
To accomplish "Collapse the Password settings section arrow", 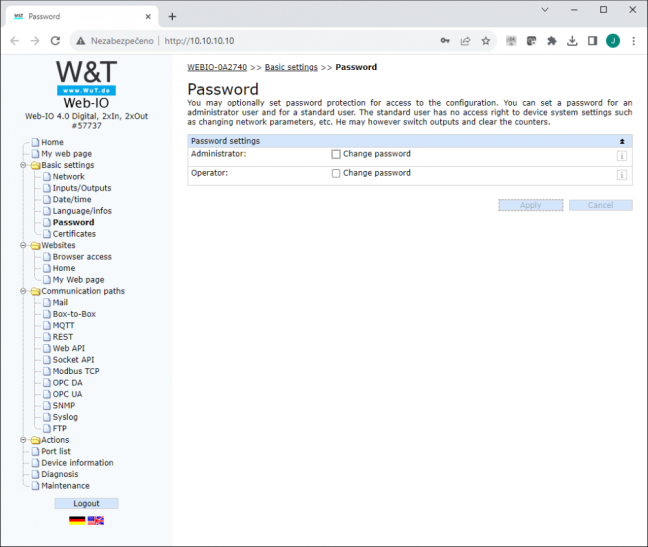I will pos(622,141).
